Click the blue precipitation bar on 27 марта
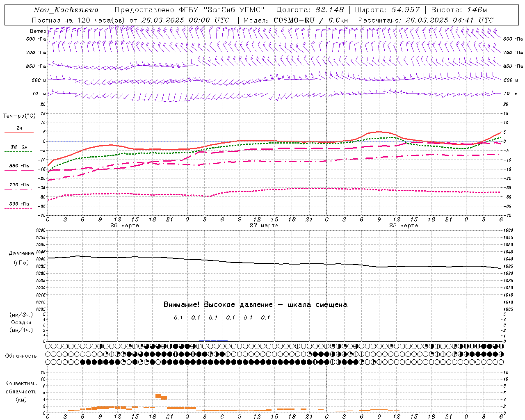525x420 pixels. (213, 340)
